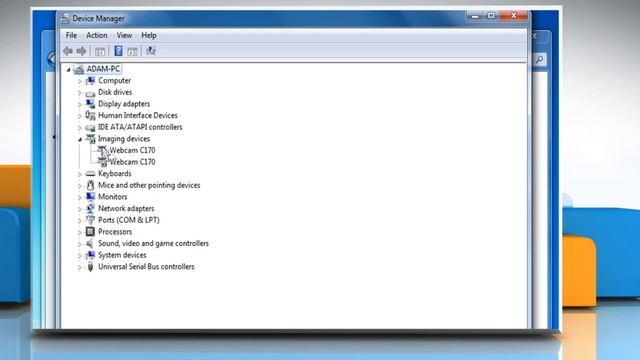640x360 pixels.
Task: Click the ADAM-PC computer icon
Action: click(x=79, y=69)
